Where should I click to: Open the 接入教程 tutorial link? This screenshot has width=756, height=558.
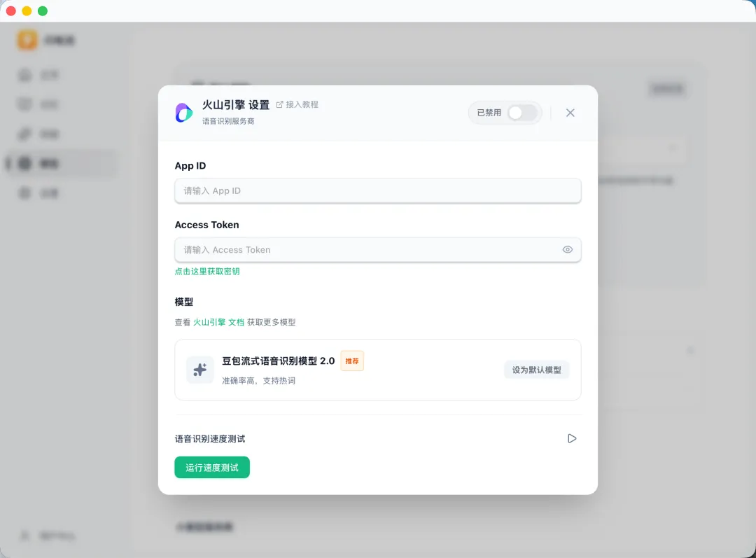pyautogui.click(x=297, y=104)
